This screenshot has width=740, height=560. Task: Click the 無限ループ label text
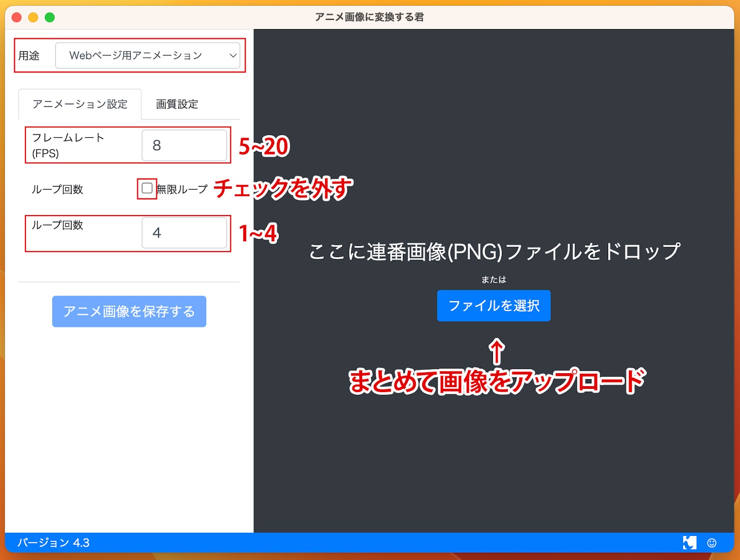182,189
